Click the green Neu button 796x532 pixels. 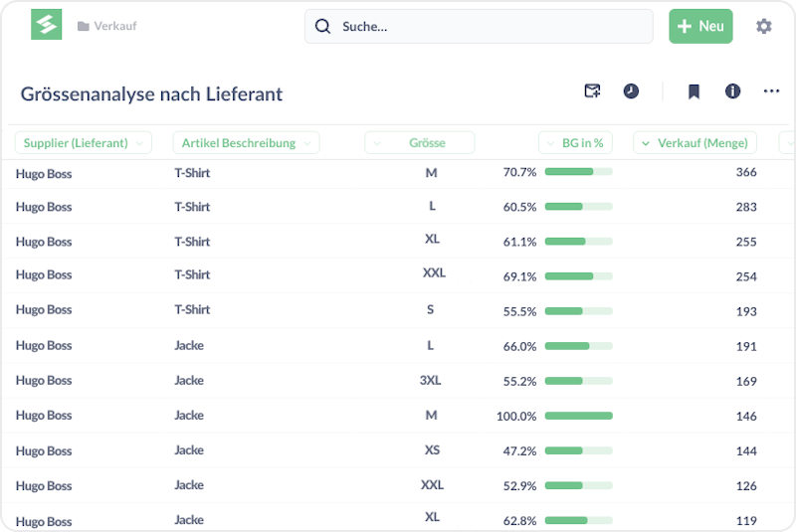[700, 26]
